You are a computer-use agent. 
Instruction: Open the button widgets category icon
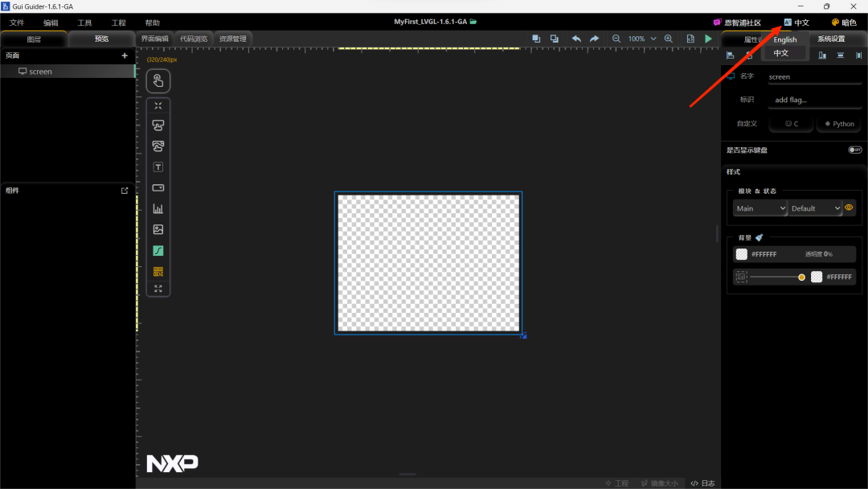point(158,125)
